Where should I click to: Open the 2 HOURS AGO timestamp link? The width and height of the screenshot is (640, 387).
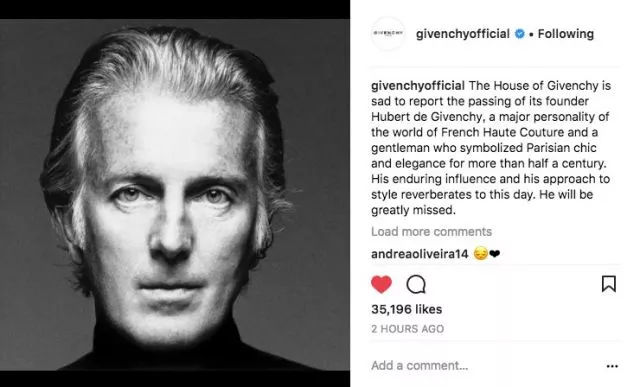click(407, 329)
